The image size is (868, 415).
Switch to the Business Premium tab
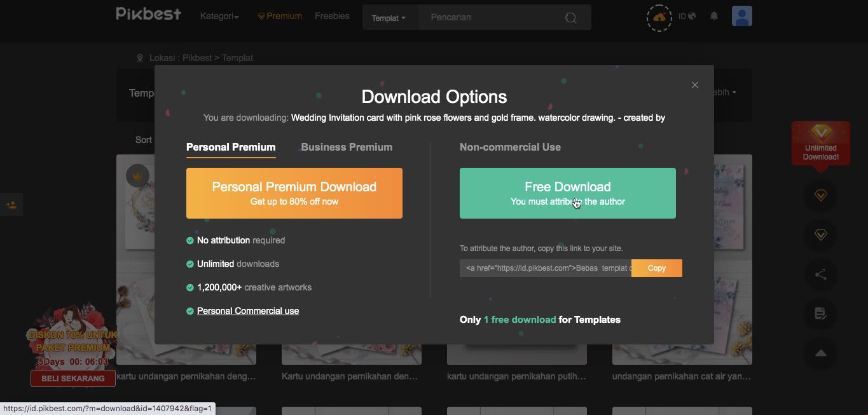[x=347, y=147]
